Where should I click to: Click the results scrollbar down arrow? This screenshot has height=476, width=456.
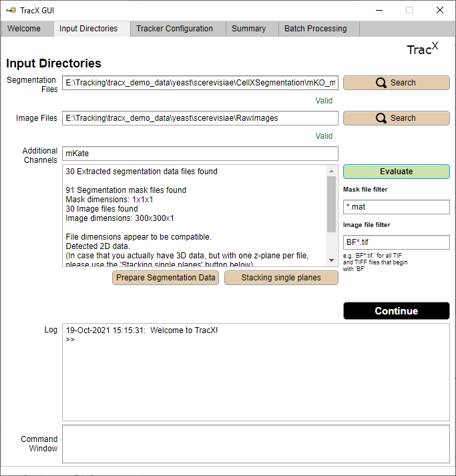click(332, 260)
